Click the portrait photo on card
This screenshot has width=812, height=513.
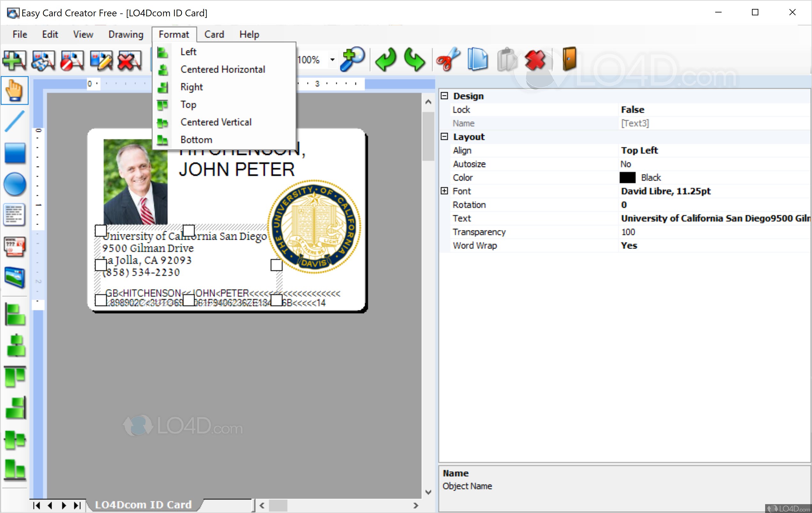tap(135, 182)
